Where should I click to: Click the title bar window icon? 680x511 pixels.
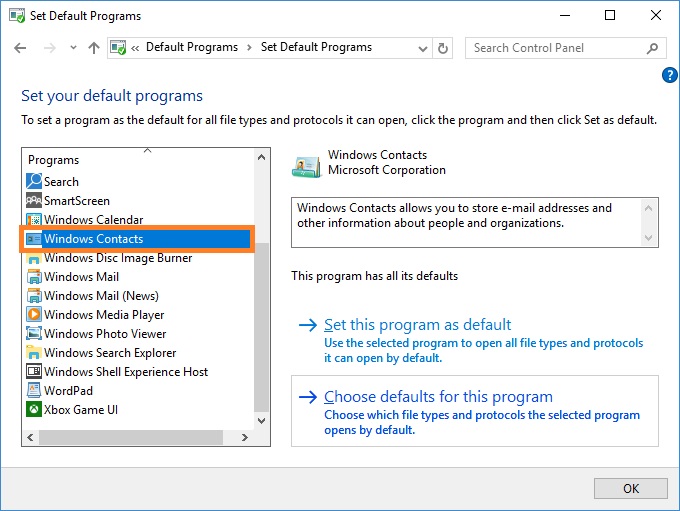click(17, 16)
